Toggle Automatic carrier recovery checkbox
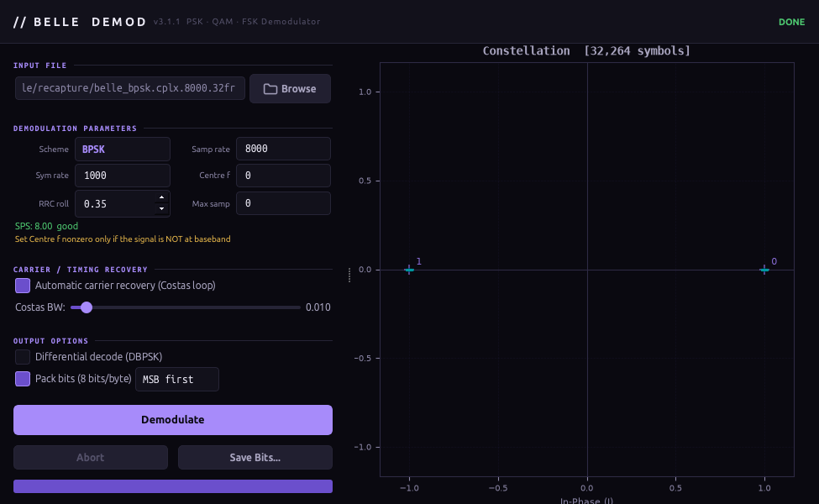This screenshot has width=819, height=504. pyautogui.click(x=23, y=285)
